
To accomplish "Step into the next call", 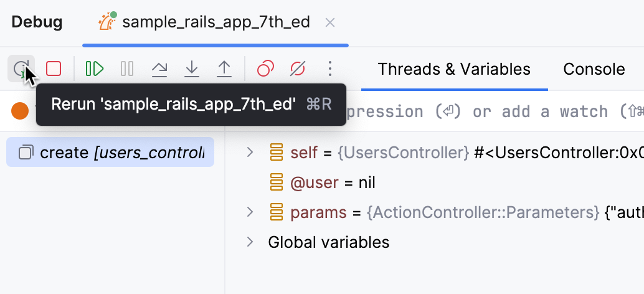I will coord(192,69).
